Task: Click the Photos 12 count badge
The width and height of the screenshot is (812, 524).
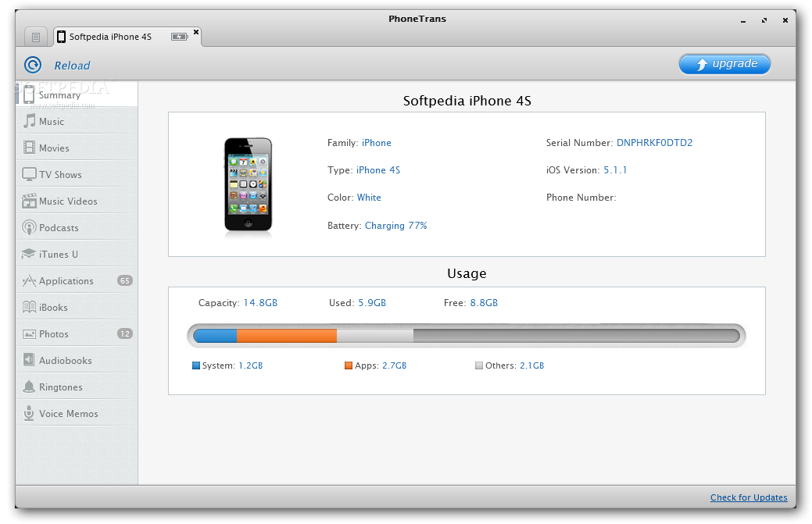Action: pyautogui.click(x=125, y=333)
